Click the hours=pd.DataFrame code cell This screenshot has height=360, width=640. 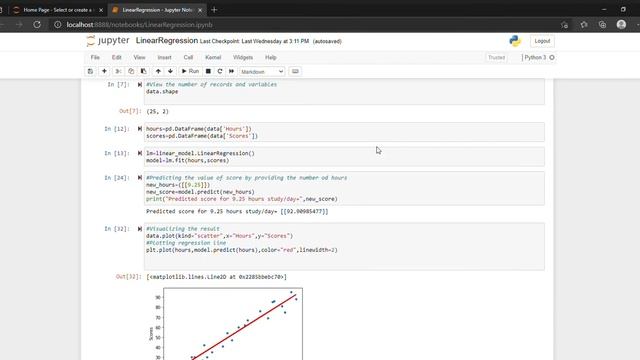pos(344,132)
